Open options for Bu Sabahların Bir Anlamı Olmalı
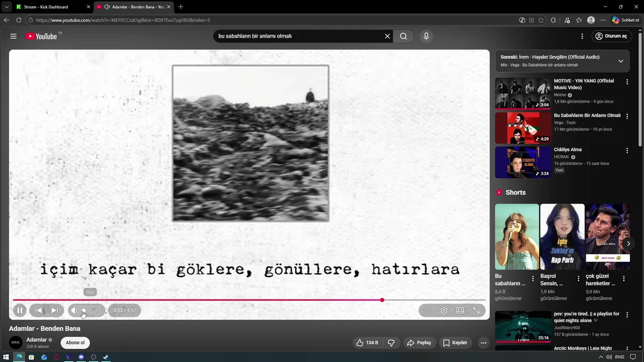Viewport: 644px width, 362px height. [627, 116]
